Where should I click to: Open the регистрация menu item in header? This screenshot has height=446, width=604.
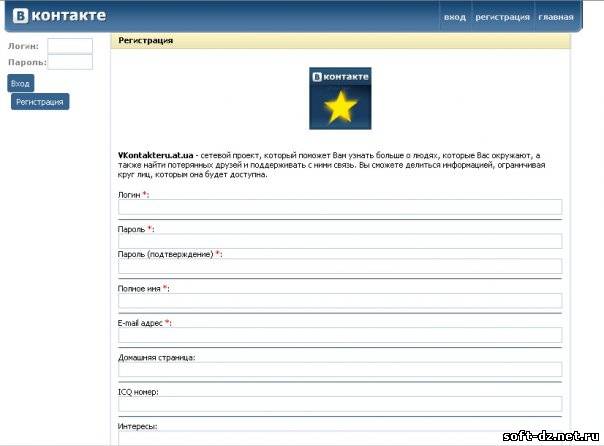tap(502, 17)
